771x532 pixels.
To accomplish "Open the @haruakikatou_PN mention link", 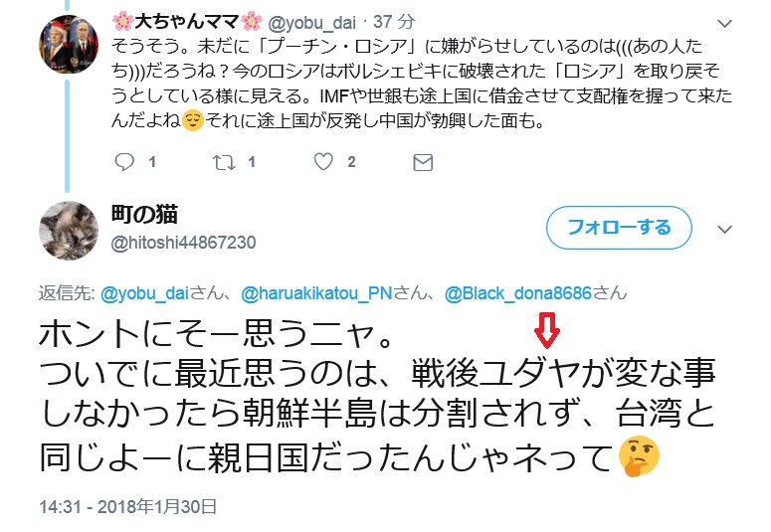I will [316, 293].
